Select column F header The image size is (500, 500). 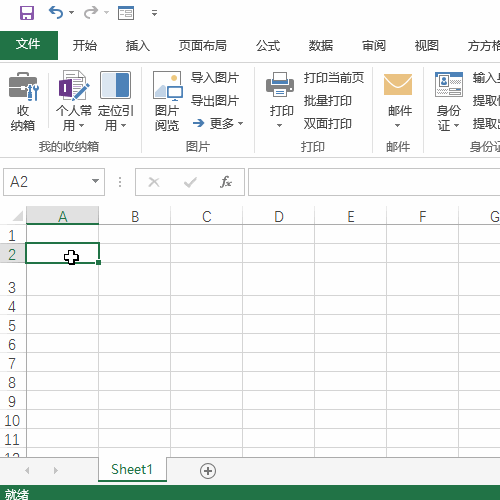coord(423,216)
